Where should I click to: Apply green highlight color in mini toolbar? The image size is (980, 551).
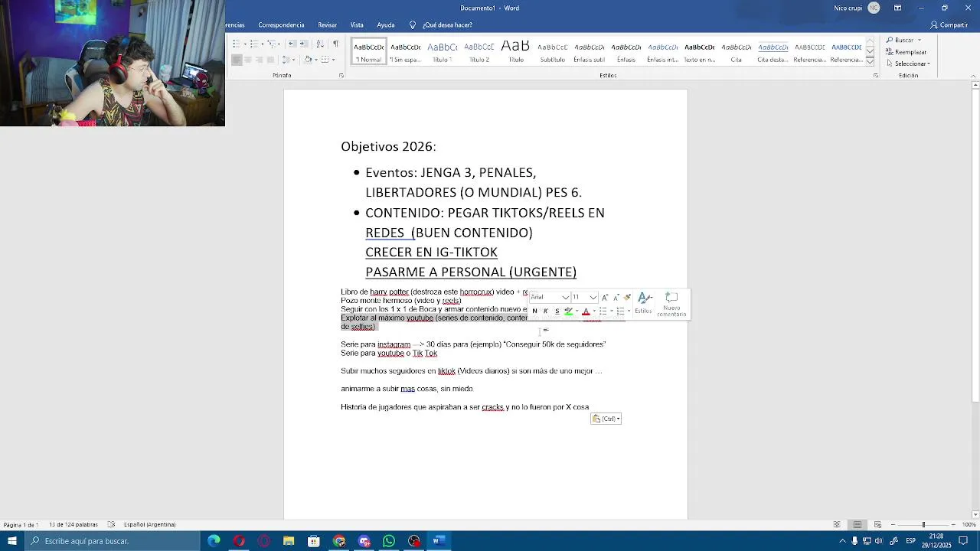click(x=568, y=311)
